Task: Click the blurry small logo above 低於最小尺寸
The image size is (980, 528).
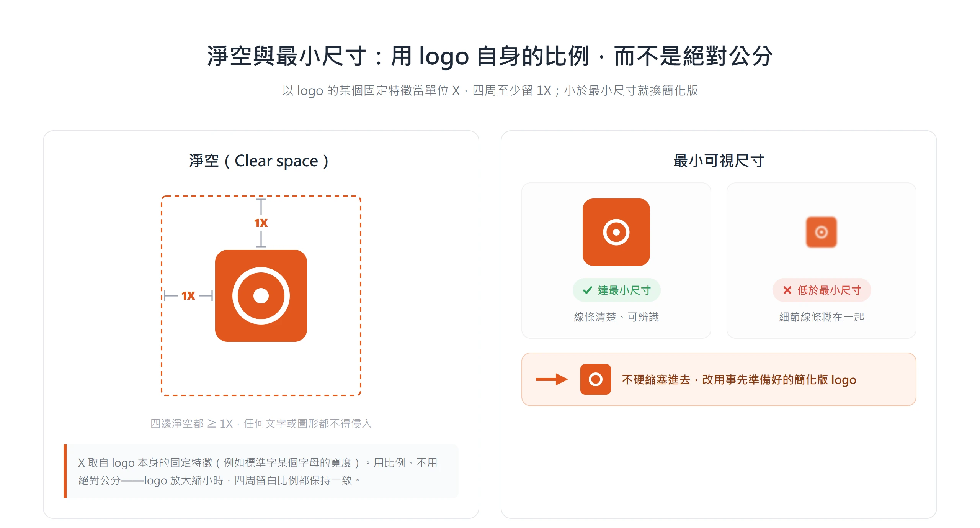Action: coord(822,232)
